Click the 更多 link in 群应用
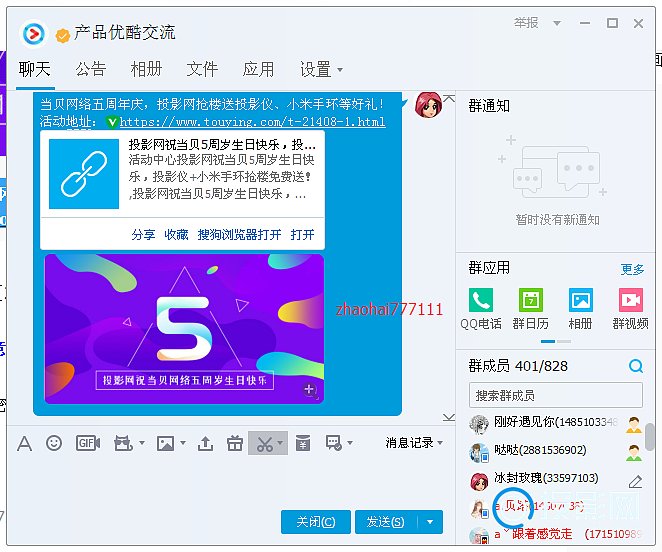Image resolution: width=662 pixels, height=552 pixels. (x=632, y=269)
